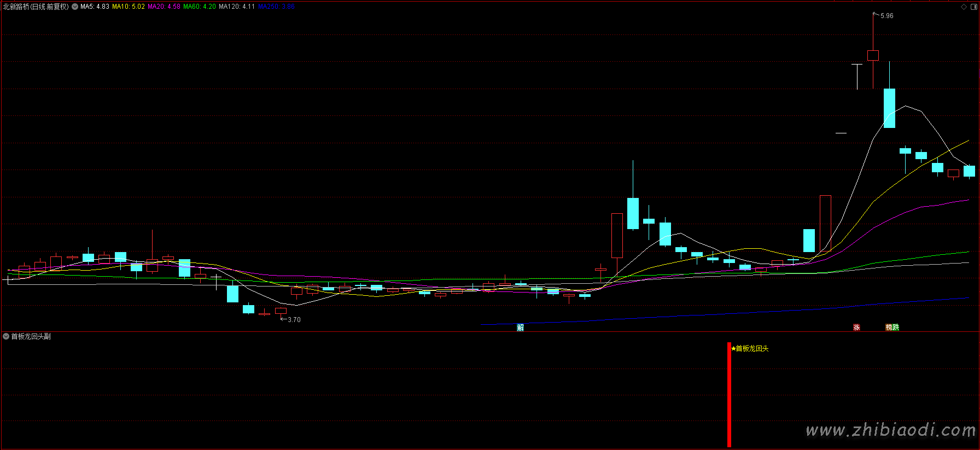Select the red signal bar in sub-chart
980x450 pixels.
[729, 394]
